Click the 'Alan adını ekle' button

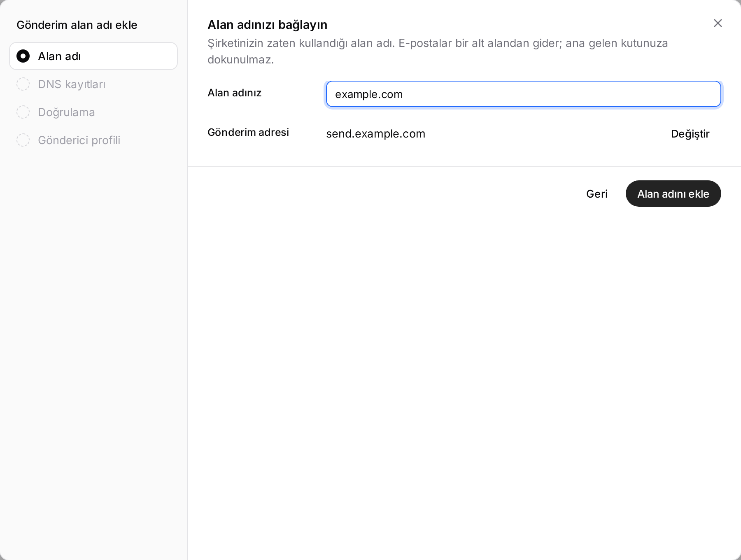[x=673, y=194]
